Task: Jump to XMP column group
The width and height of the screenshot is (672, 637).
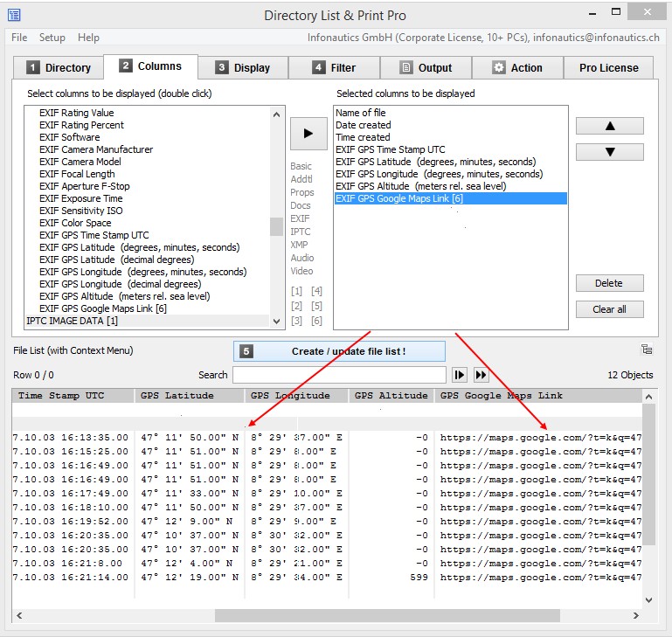Action: (x=299, y=245)
